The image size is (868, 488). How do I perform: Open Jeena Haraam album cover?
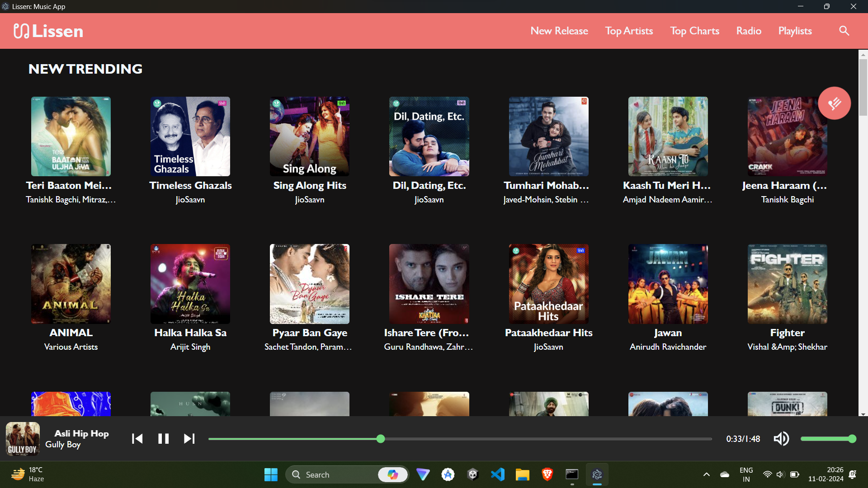787,136
